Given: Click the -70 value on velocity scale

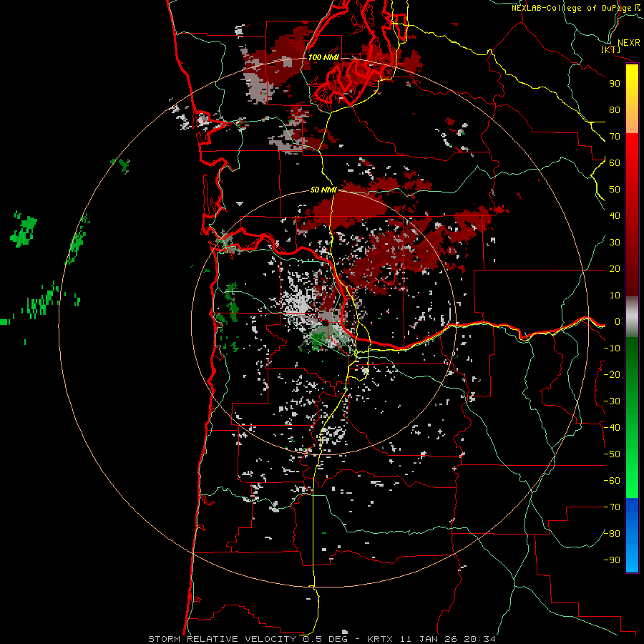Looking at the screenshot, I should pos(612,507).
